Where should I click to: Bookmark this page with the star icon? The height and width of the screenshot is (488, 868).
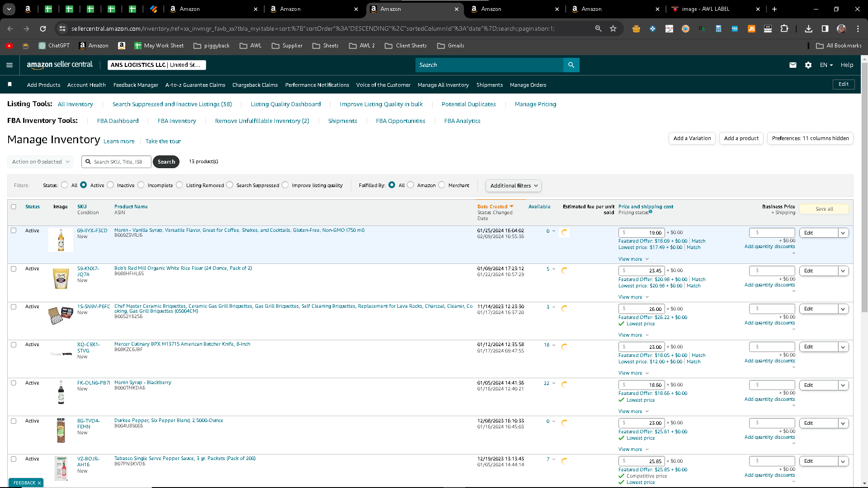point(613,28)
